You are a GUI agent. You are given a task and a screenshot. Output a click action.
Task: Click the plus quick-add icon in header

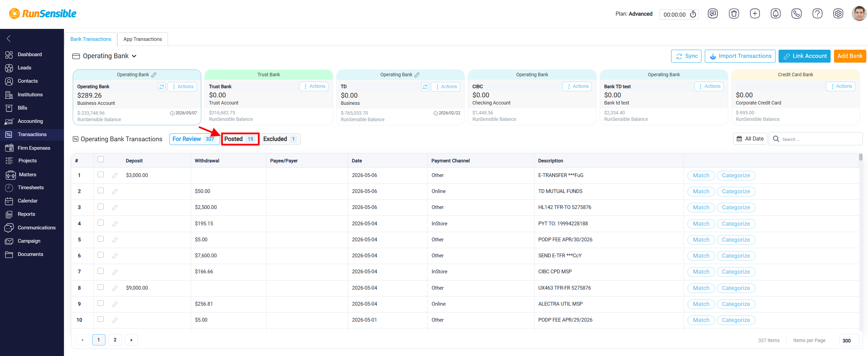point(755,14)
